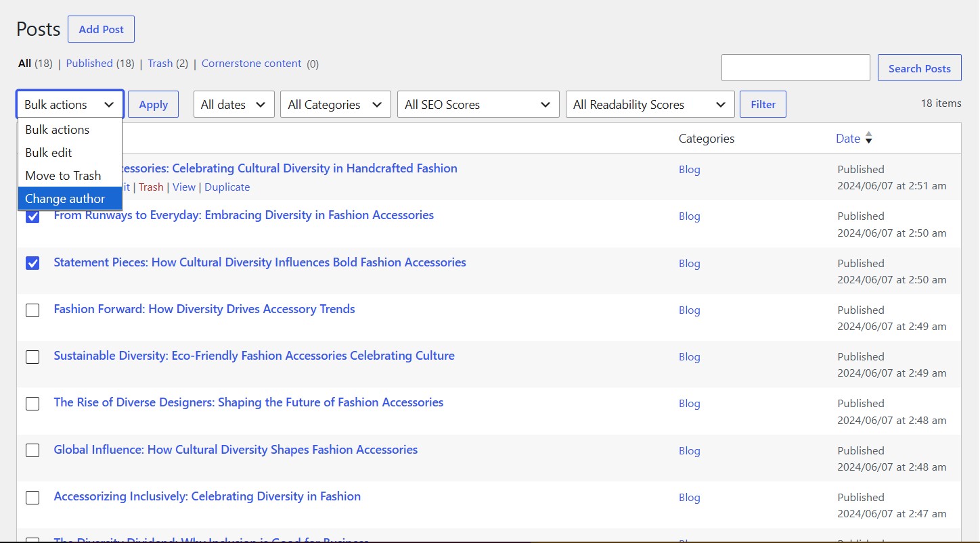This screenshot has height=543, width=980.
Task: Open the Cornerstone content filter link
Action: pyautogui.click(x=252, y=63)
